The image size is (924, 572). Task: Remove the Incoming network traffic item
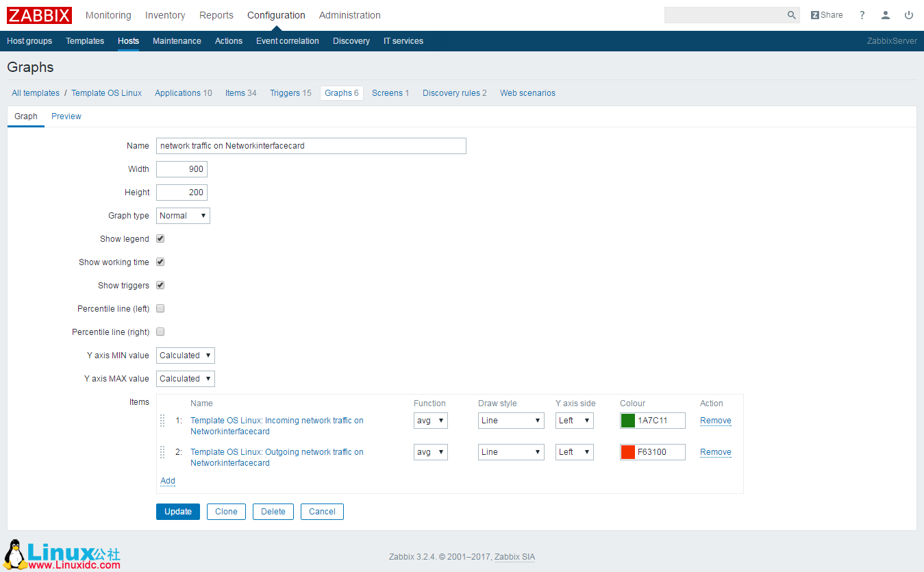point(715,420)
